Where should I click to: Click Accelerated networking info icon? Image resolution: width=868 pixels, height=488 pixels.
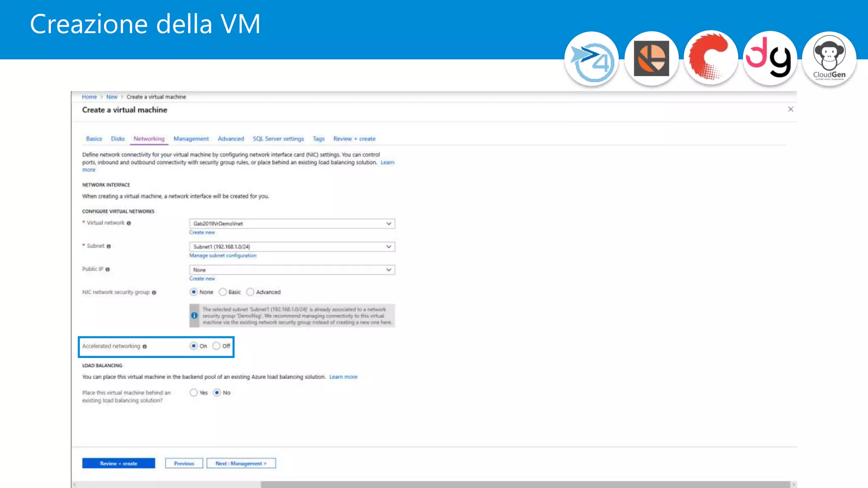pos(145,347)
